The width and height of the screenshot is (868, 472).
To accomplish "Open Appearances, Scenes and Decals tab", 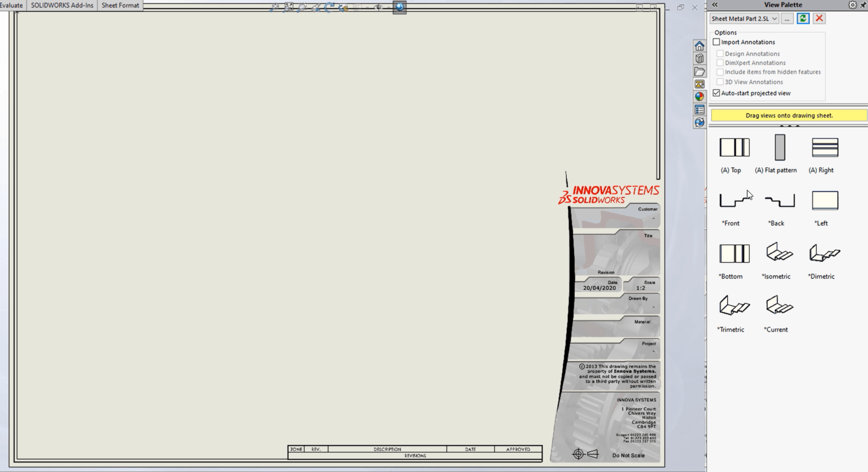I will pos(699,97).
